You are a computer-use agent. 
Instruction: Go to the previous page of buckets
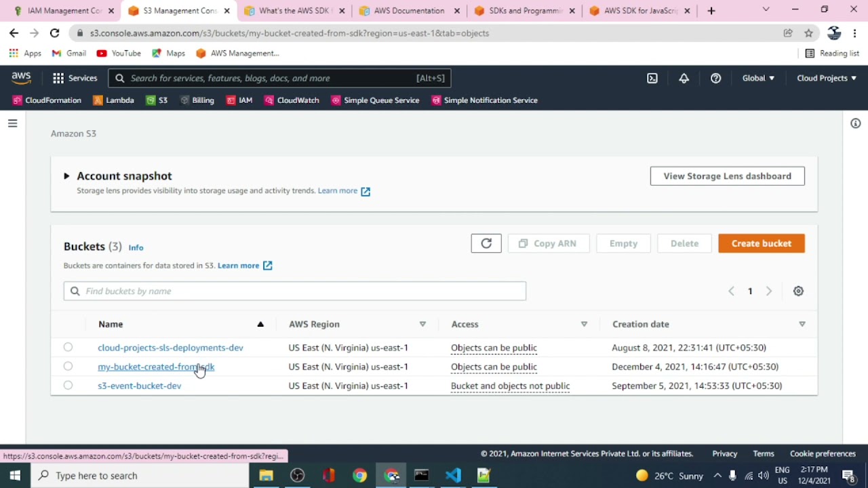(x=731, y=291)
